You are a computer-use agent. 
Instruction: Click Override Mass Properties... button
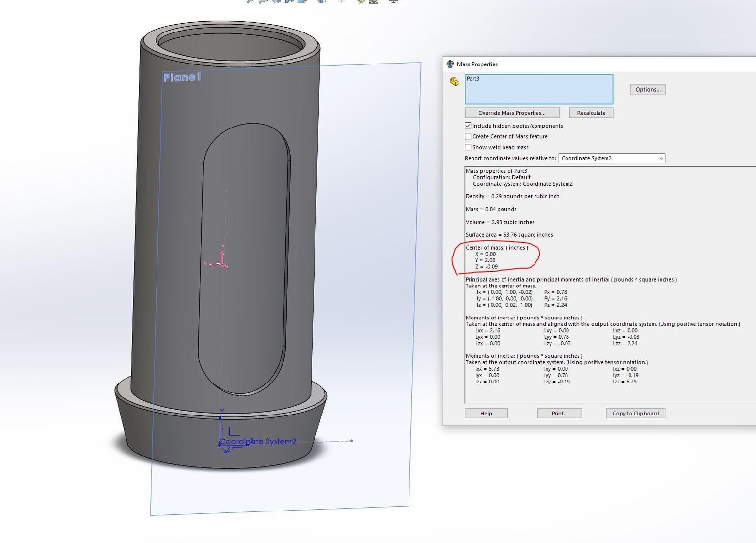click(512, 113)
